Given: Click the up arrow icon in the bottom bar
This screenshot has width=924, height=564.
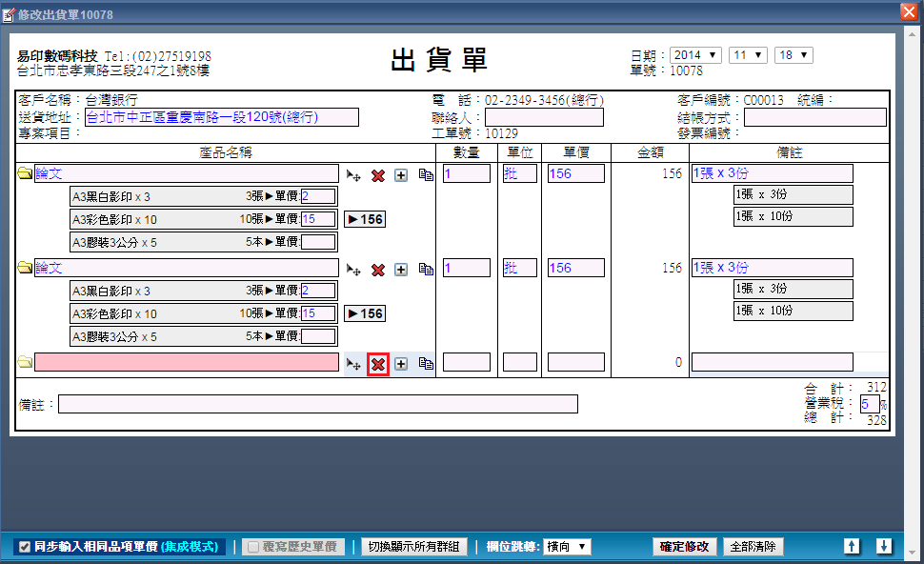Looking at the screenshot, I should [x=852, y=546].
